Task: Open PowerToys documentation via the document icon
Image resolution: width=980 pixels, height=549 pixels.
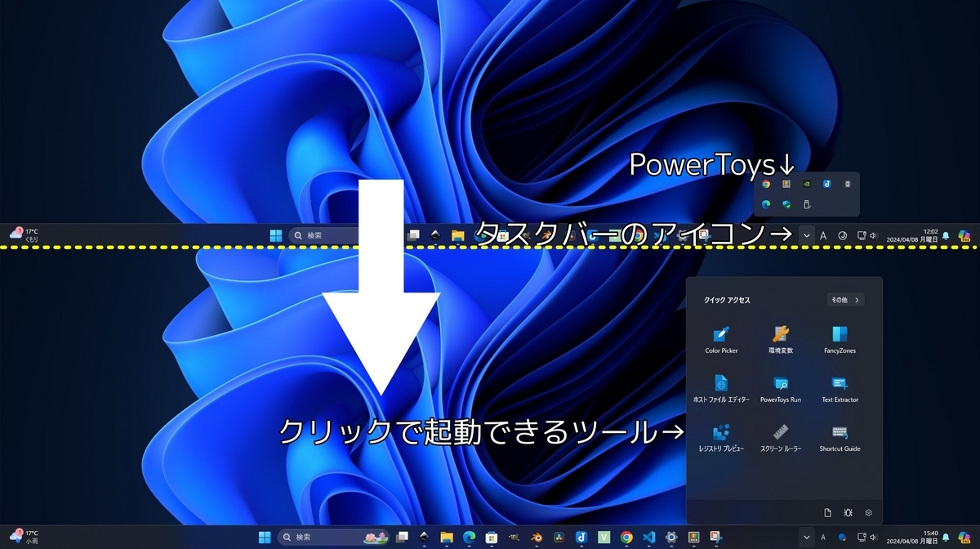Action: (x=826, y=512)
